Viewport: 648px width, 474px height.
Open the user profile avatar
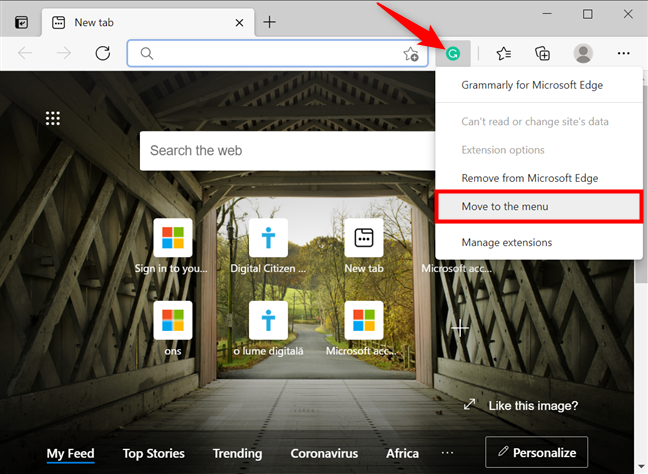(x=583, y=53)
